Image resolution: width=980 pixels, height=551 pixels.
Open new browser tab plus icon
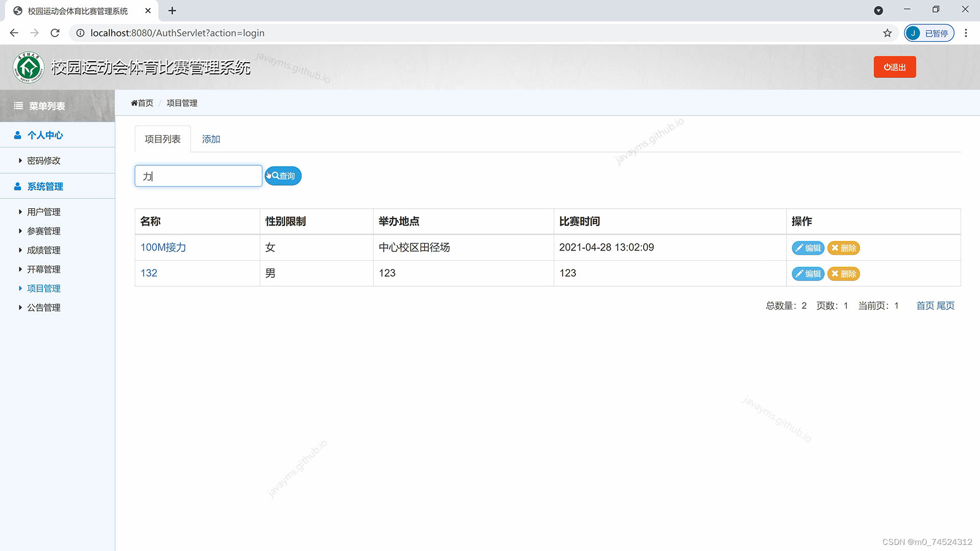tap(173, 11)
